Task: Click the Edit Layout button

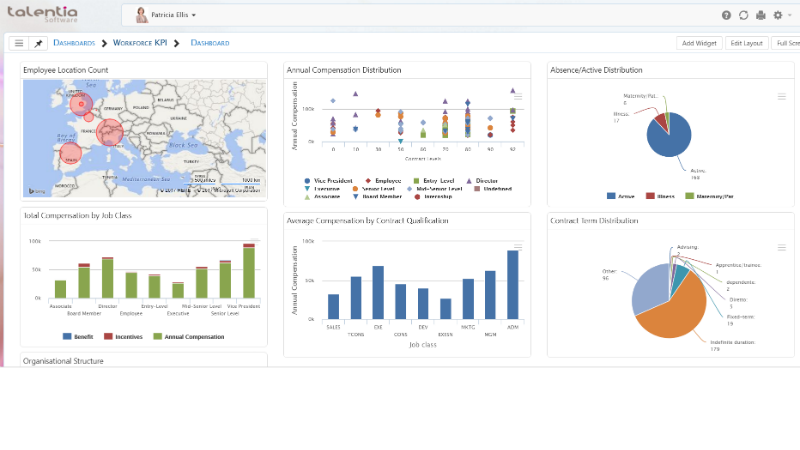Action: [x=746, y=43]
